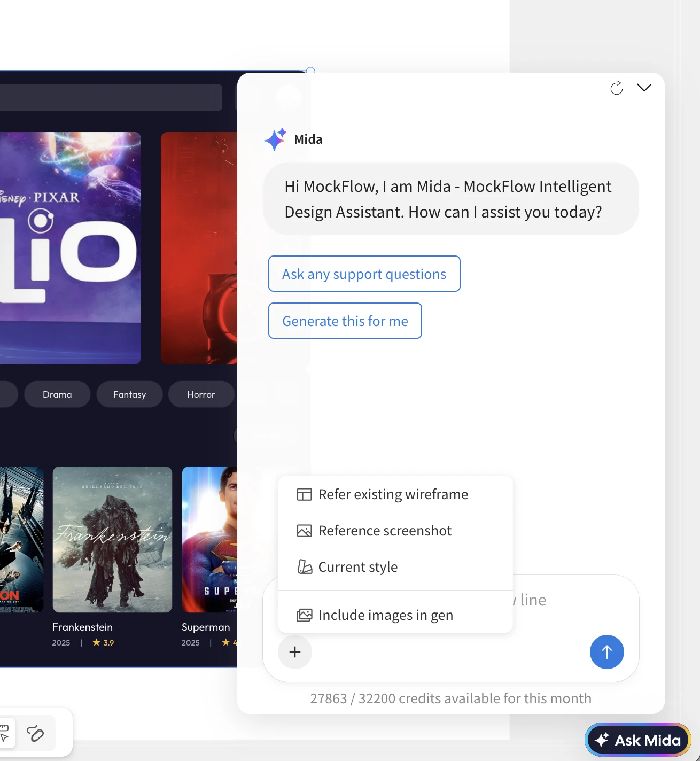Open Ask Mida floating button

click(638, 740)
